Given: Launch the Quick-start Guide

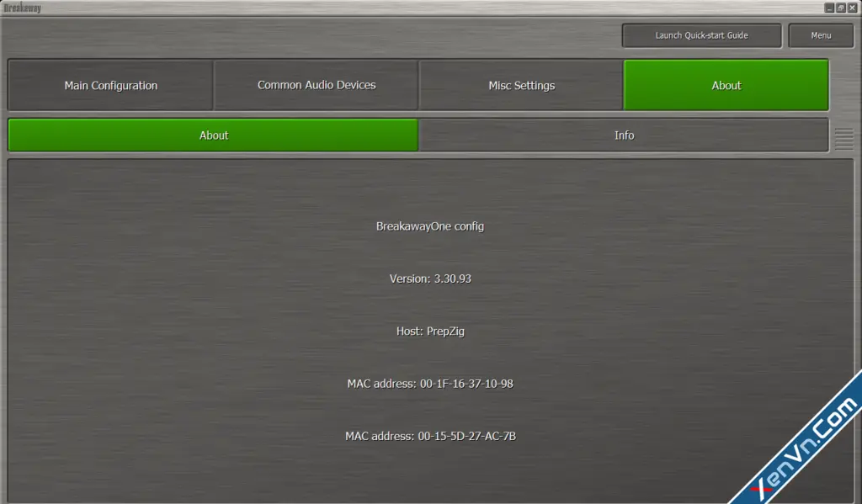Looking at the screenshot, I should pyautogui.click(x=701, y=35).
